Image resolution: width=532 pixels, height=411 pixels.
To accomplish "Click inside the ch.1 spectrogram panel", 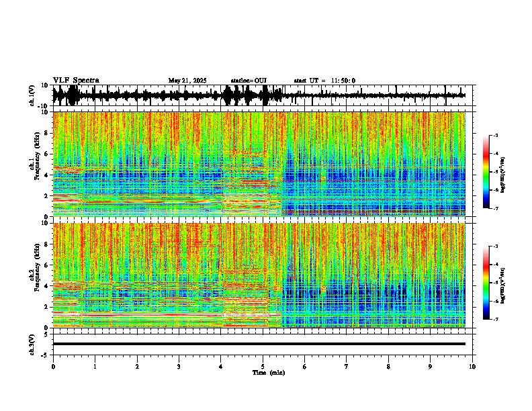I will [262, 164].
